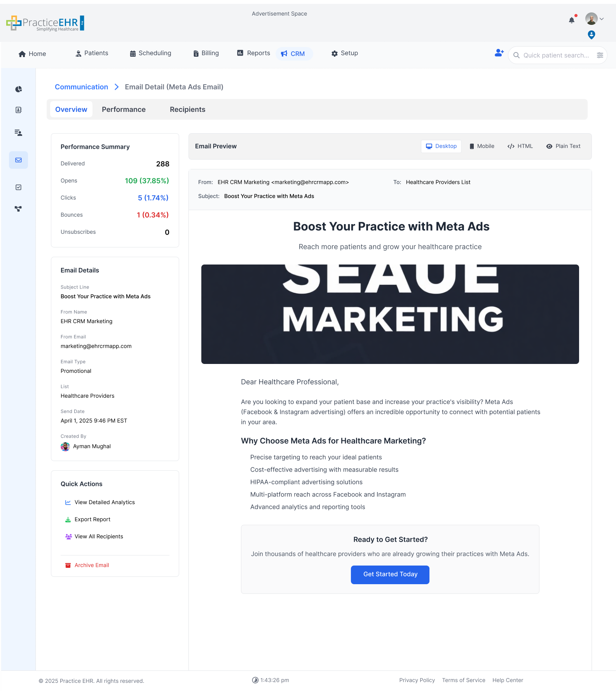616x691 pixels.
Task: Expand the profile dropdown chevron
Action: click(602, 19)
